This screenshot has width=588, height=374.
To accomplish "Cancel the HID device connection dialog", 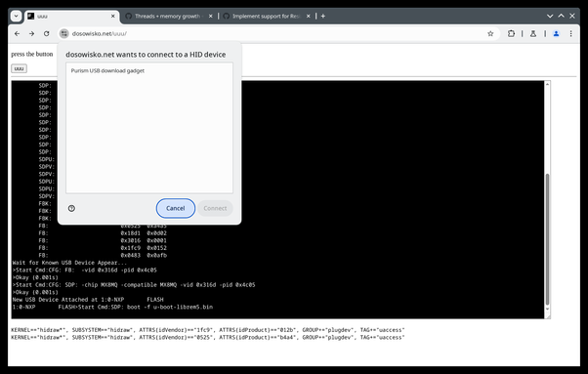I will 176,208.
